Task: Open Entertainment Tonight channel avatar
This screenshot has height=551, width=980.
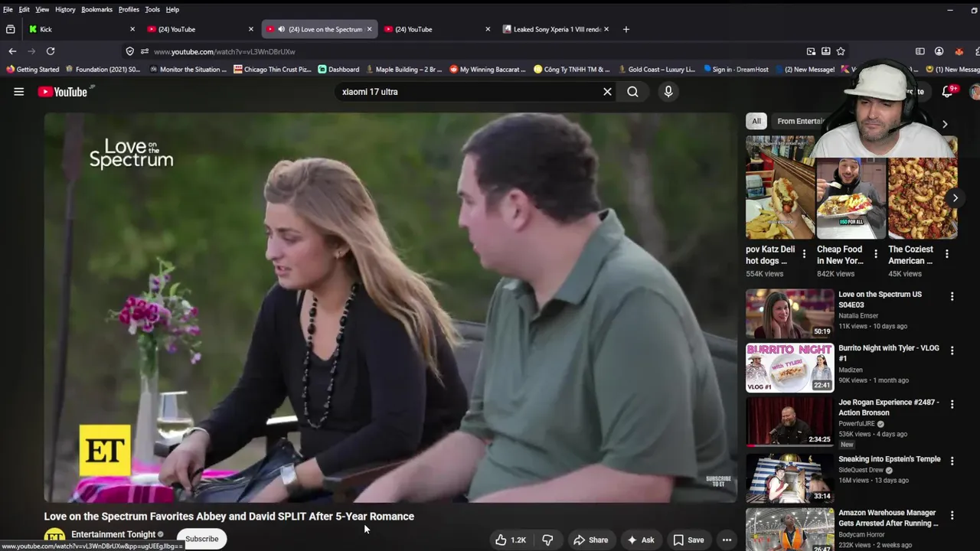Action: 54,538
